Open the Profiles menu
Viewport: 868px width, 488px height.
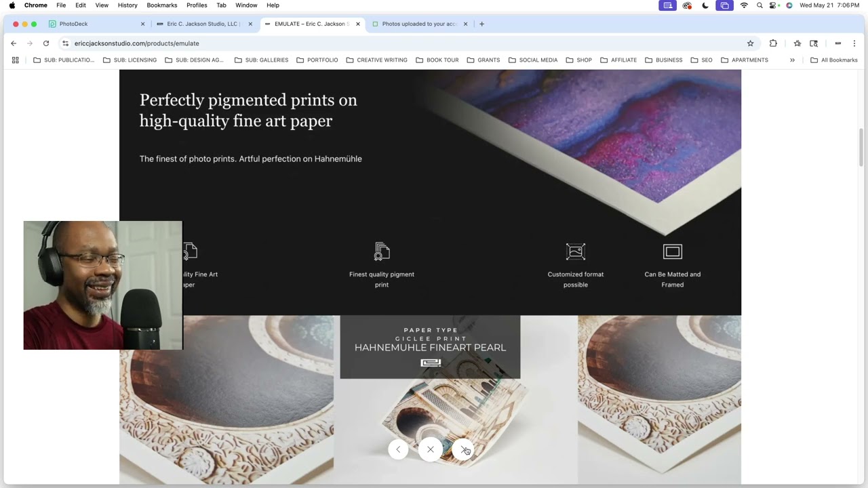pyautogui.click(x=197, y=5)
